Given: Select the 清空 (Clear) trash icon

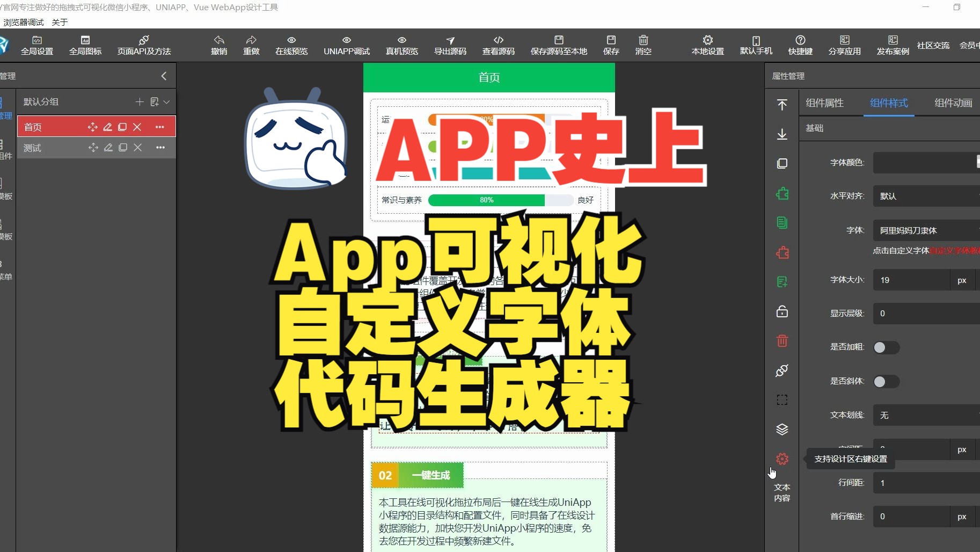Looking at the screenshot, I should [643, 45].
